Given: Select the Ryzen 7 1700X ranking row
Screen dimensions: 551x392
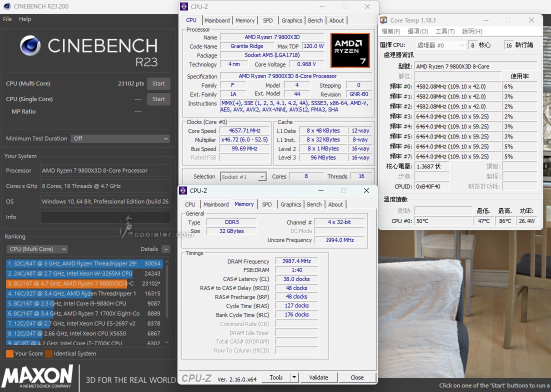Looking at the screenshot, I should [x=84, y=313].
